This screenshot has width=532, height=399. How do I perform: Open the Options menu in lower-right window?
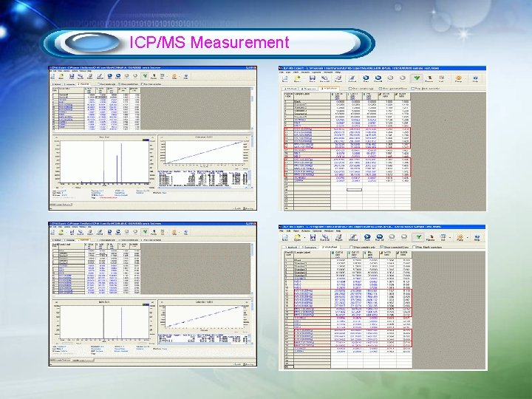[317, 231]
